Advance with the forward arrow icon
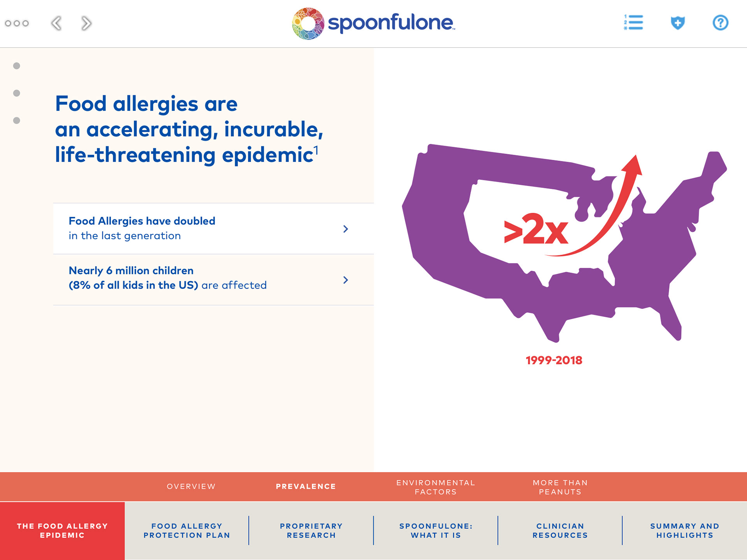Image resolution: width=747 pixels, height=560 pixels. click(86, 23)
